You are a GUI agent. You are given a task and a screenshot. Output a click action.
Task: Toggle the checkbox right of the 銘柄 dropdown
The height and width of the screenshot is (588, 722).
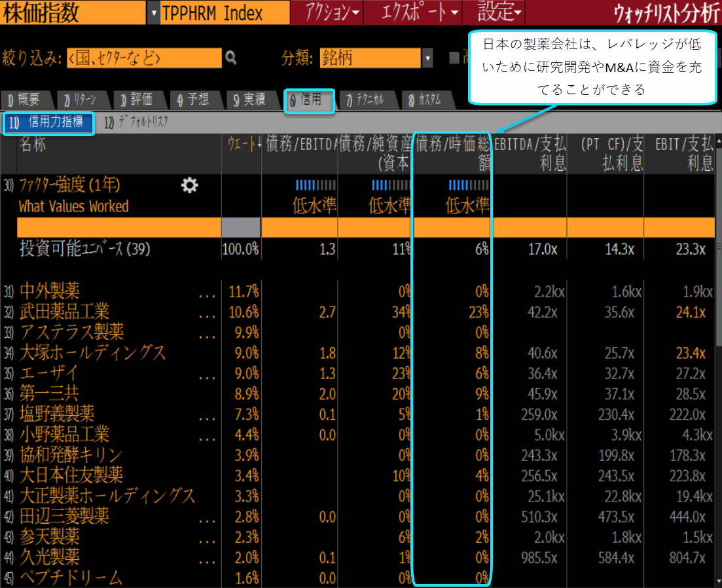tap(454, 58)
